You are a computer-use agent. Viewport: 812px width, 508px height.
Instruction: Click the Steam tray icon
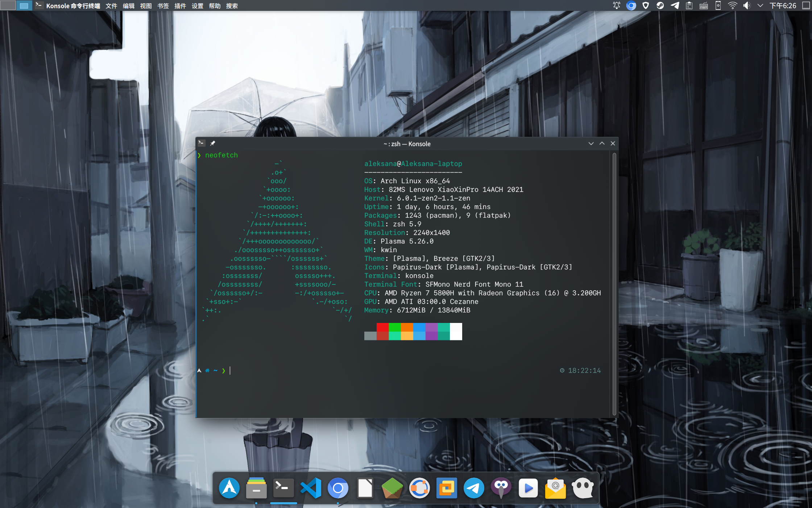(x=660, y=5)
